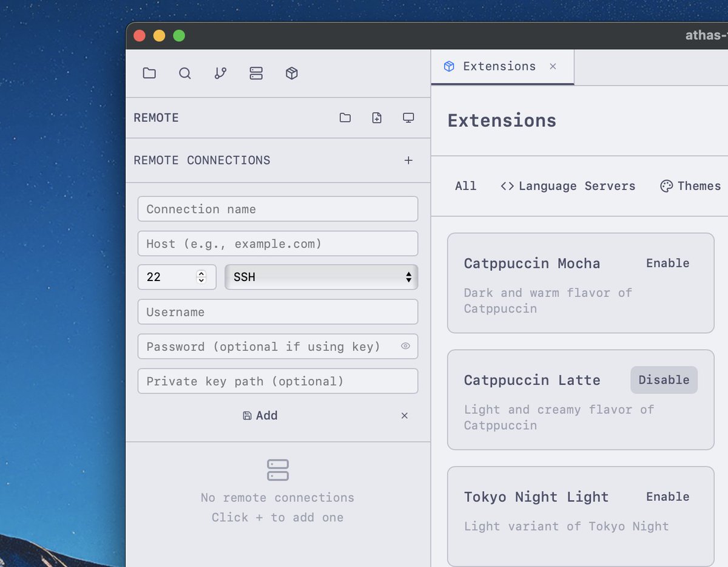Click the open folder icon in REMOTE header
728x567 pixels.
click(x=345, y=118)
